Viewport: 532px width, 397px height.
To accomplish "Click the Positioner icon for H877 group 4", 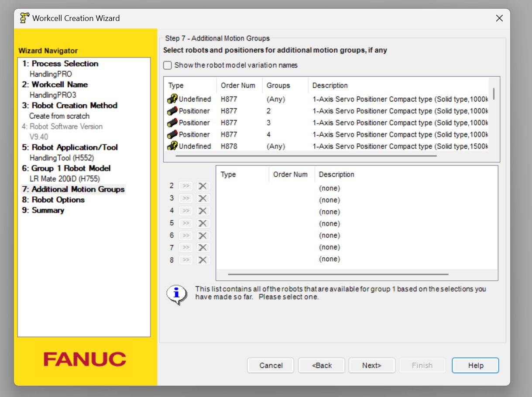I will point(172,134).
